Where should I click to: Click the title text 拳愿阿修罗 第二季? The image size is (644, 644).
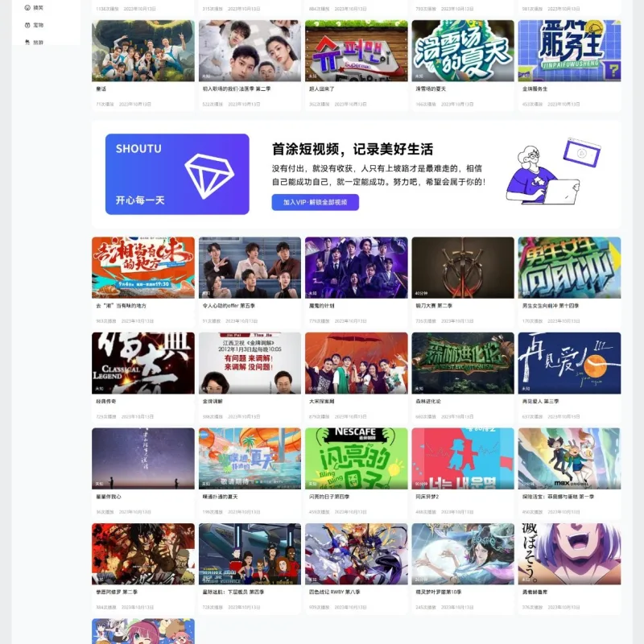[117, 592]
